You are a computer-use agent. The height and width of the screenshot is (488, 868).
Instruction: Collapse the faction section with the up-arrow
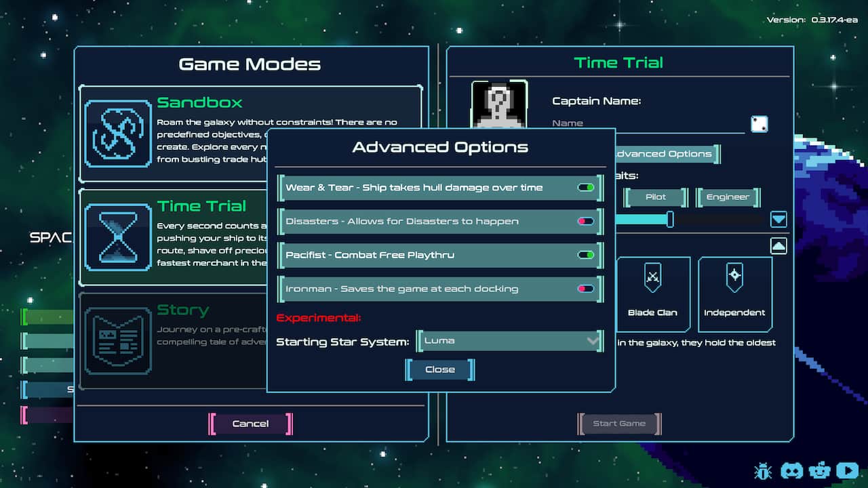[778, 246]
